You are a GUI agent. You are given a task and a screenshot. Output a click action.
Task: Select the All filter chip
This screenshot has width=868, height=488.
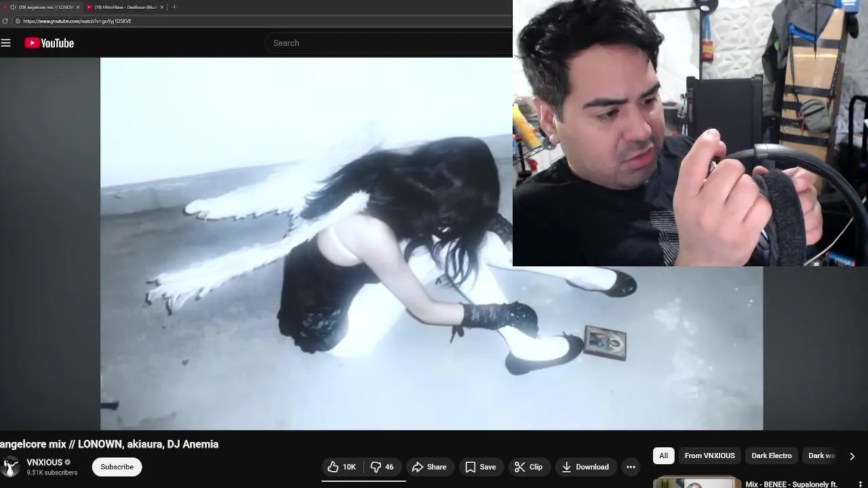click(x=663, y=455)
